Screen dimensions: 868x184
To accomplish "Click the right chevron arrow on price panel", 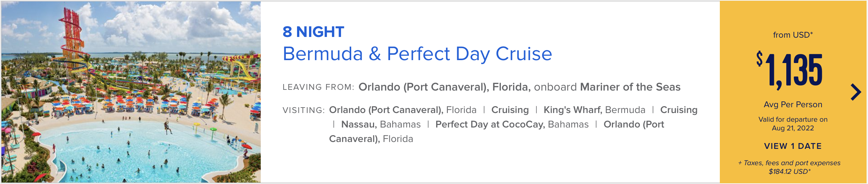I will pos(856,92).
